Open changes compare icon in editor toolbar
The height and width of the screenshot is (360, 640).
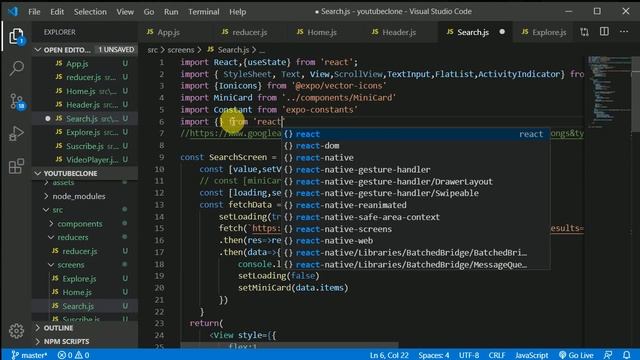coord(584,32)
